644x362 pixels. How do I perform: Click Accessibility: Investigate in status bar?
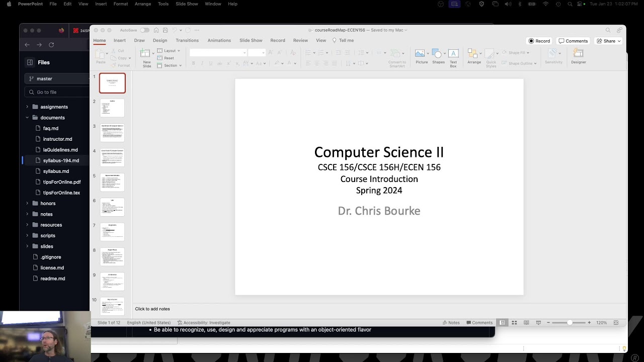[x=204, y=323]
